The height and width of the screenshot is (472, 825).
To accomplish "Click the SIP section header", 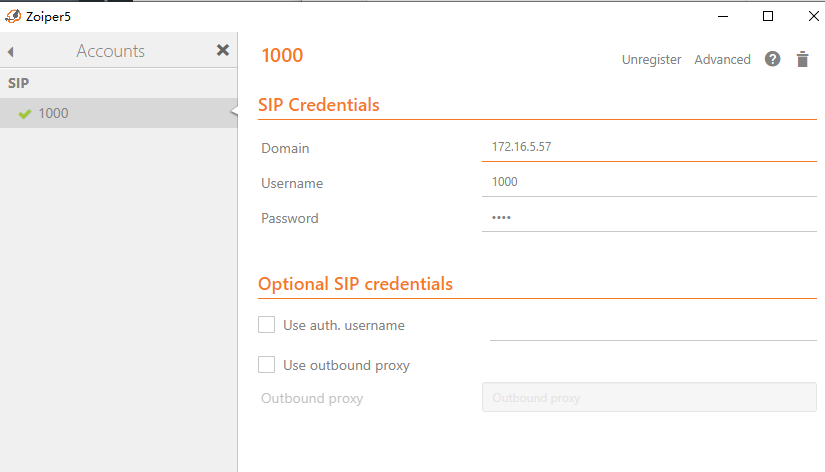I will click(x=18, y=83).
